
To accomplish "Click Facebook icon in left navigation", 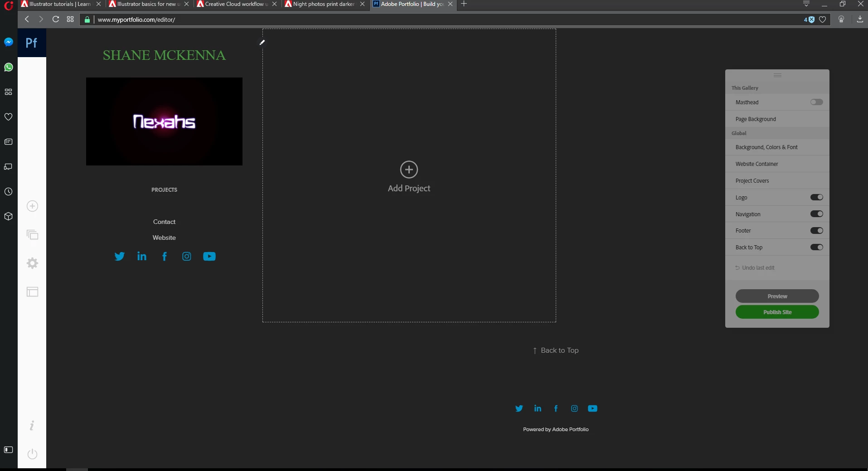I will pyautogui.click(x=165, y=257).
